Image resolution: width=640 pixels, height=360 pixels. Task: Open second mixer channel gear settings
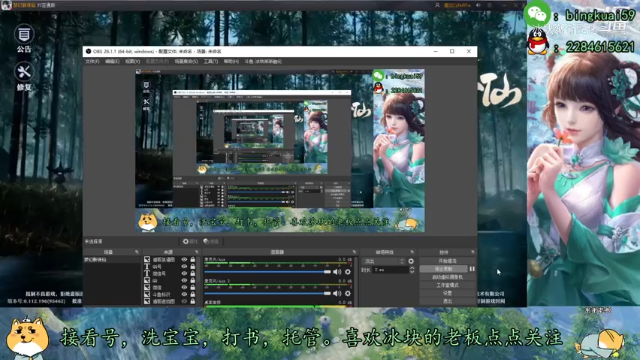[x=348, y=293]
